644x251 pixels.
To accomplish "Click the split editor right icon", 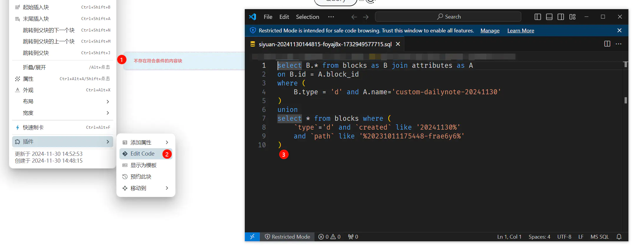I will click(607, 44).
